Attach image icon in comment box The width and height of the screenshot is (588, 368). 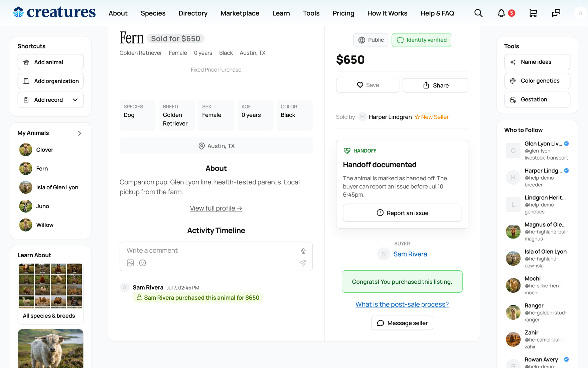click(x=130, y=263)
